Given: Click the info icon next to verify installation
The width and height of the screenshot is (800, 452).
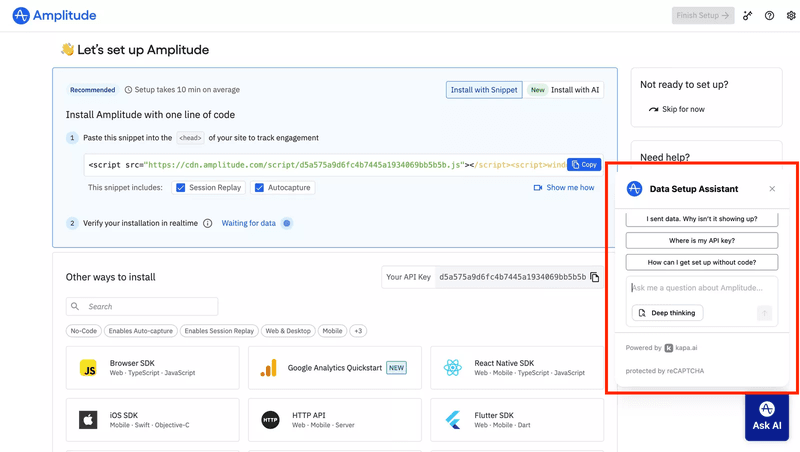Looking at the screenshot, I should [x=208, y=224].
